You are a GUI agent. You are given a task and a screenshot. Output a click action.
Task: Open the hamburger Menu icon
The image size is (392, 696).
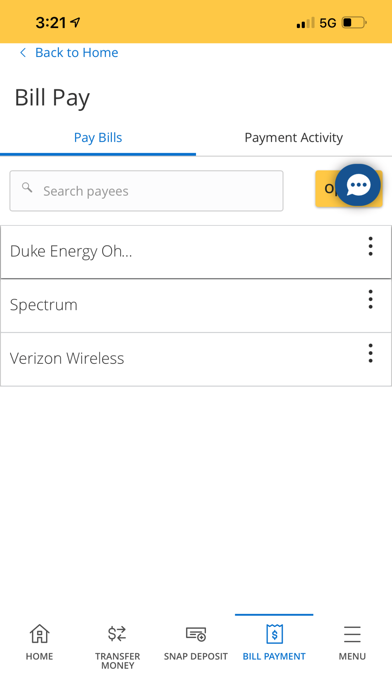tap(352, 634)
